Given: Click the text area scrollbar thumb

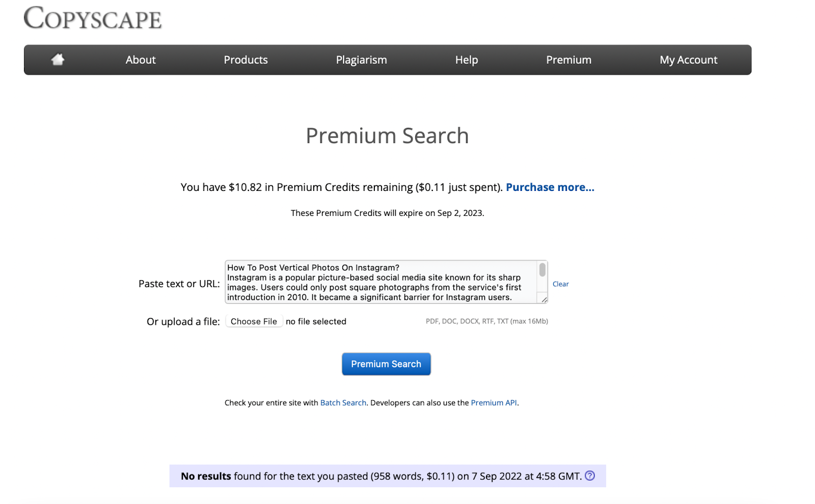Looking at the screenshot, I should pos(542,270).
